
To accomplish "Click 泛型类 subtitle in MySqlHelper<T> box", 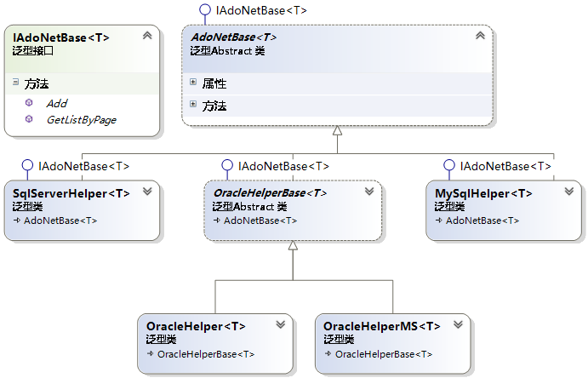I will pos(449,207).
